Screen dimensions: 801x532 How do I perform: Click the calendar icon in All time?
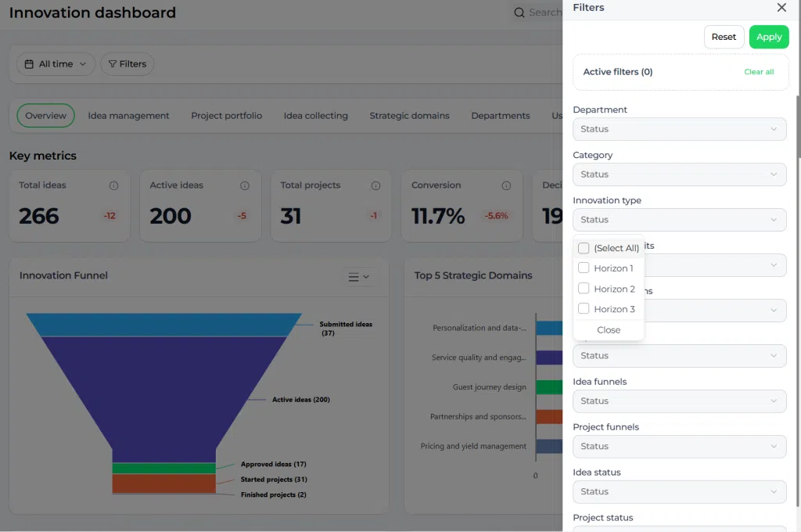[x=29, y=64]
